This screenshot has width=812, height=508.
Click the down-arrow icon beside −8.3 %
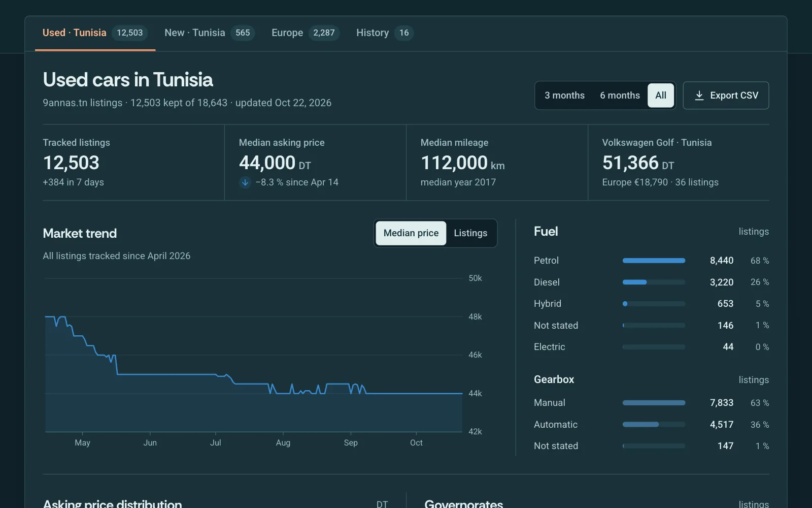click(245, 182)
